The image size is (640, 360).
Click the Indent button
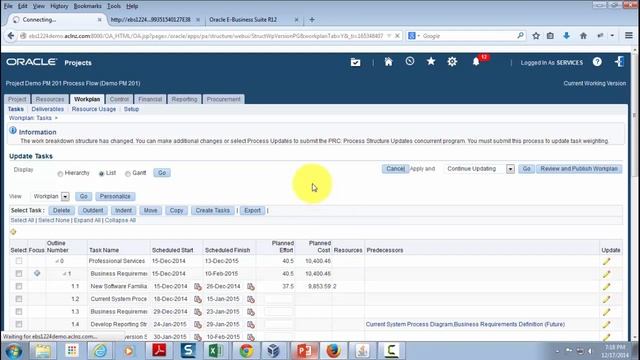coord(123,210)
